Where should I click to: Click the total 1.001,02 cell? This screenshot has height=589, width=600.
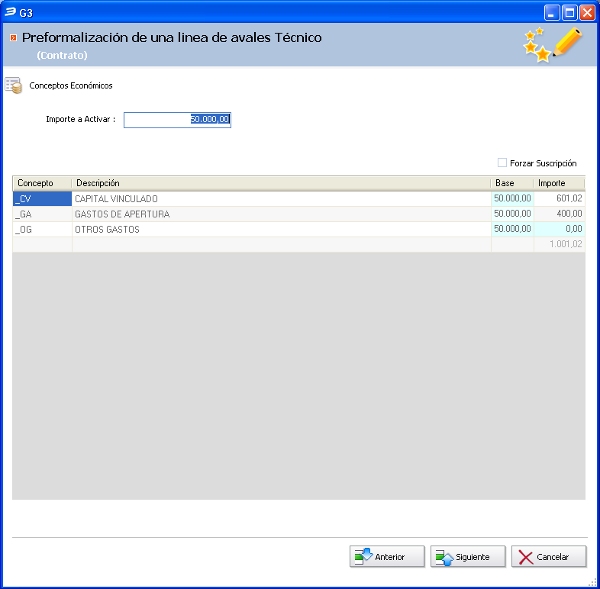pyautogui.click(x=559, y=244)
